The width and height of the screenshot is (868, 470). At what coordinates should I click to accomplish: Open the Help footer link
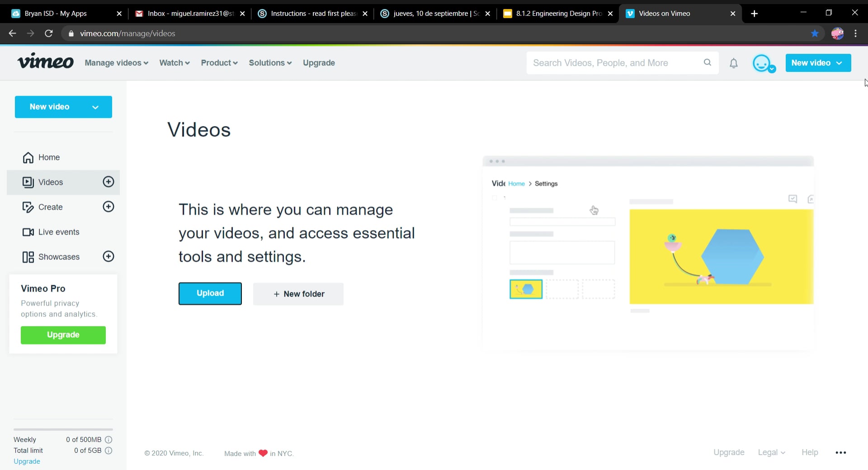(x=810, y=452)
